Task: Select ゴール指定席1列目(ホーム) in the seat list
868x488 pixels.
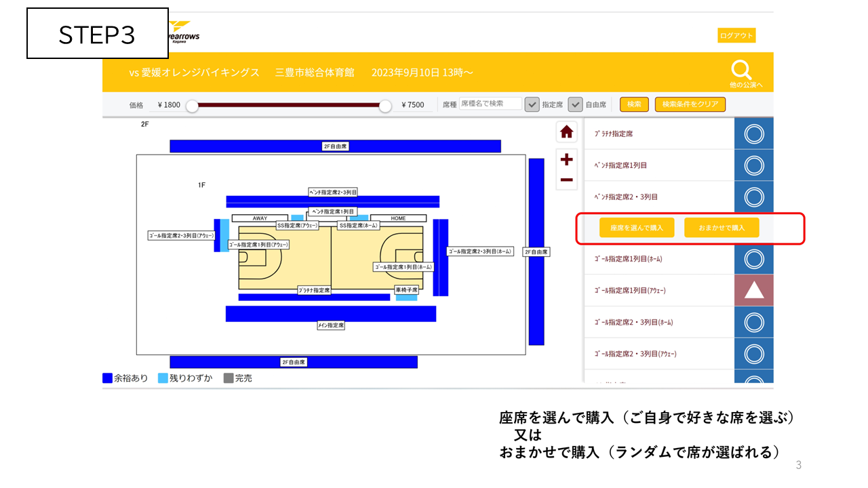Action: 658,259
